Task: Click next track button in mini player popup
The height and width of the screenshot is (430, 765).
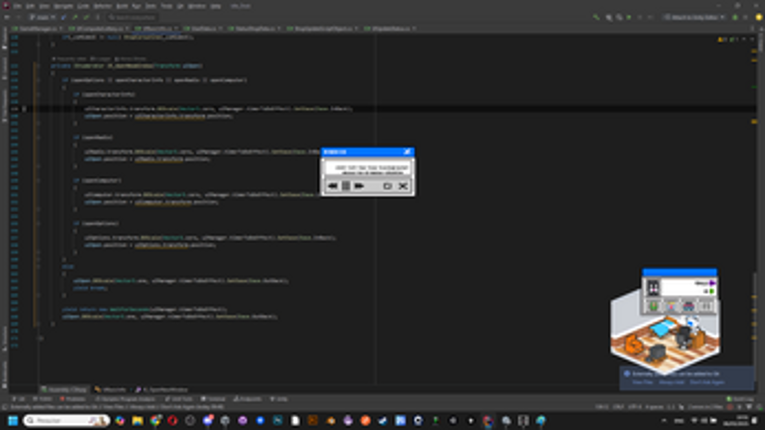Action: [x=359, y=186]
